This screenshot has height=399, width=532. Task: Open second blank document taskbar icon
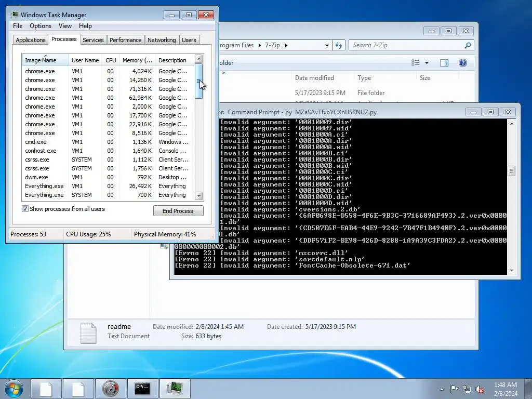[x=78, y=389]
